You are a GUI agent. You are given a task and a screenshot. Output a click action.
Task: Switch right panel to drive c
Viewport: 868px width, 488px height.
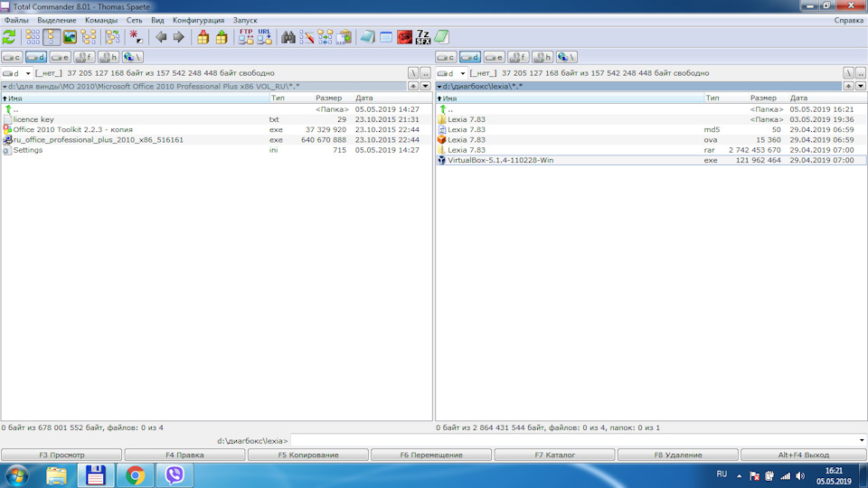pyautogui.click(x=446, y=57)
